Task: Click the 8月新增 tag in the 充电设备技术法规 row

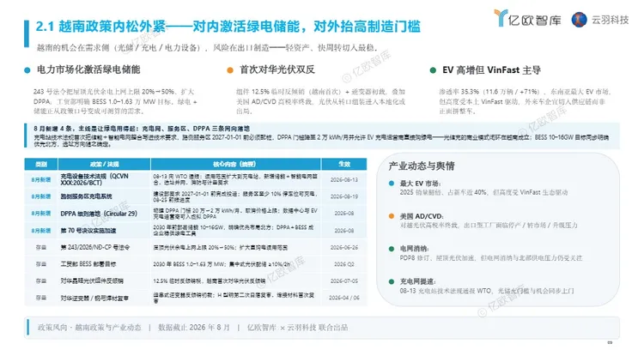Action: coord(41,180)
